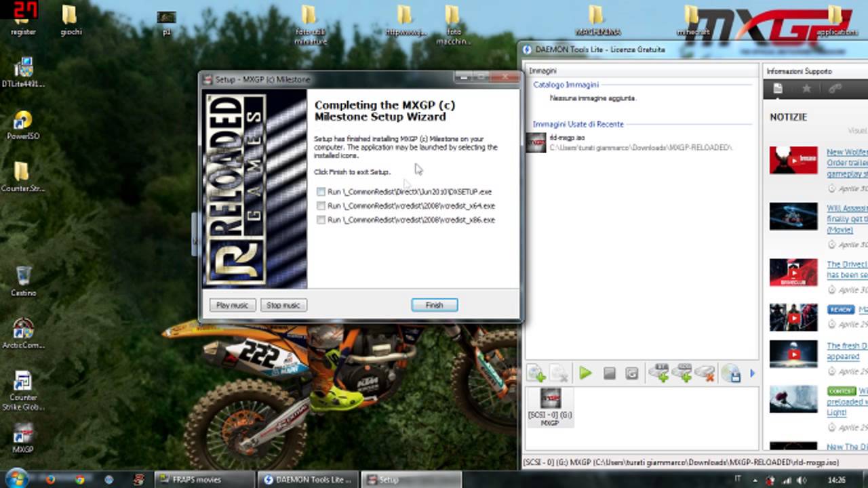This screenshot has width=868, height=488.
Task: Open the New Wolfenstein trailer news link
Action: (847, 163)
